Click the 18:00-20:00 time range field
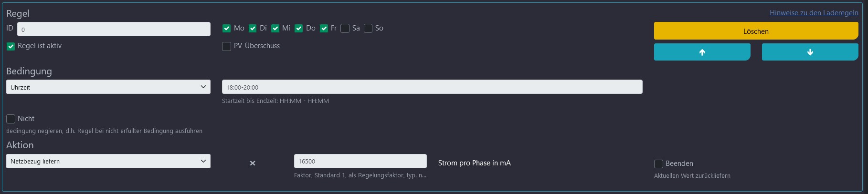The height and width of the screenshot is (194, 868). [x=432, y=87]
